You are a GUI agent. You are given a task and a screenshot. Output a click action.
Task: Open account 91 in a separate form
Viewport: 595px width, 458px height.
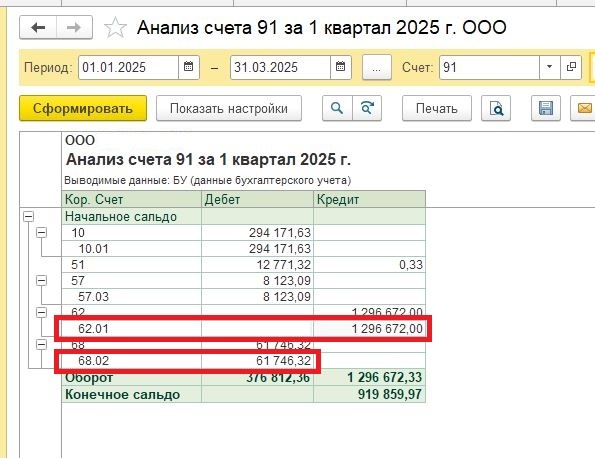[x=571, y=67]
